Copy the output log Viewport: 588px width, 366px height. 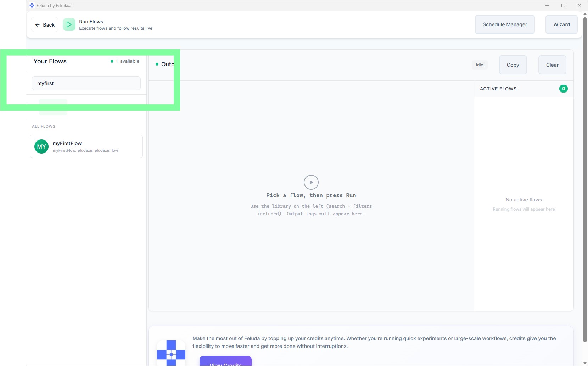[x=513, y=65]
